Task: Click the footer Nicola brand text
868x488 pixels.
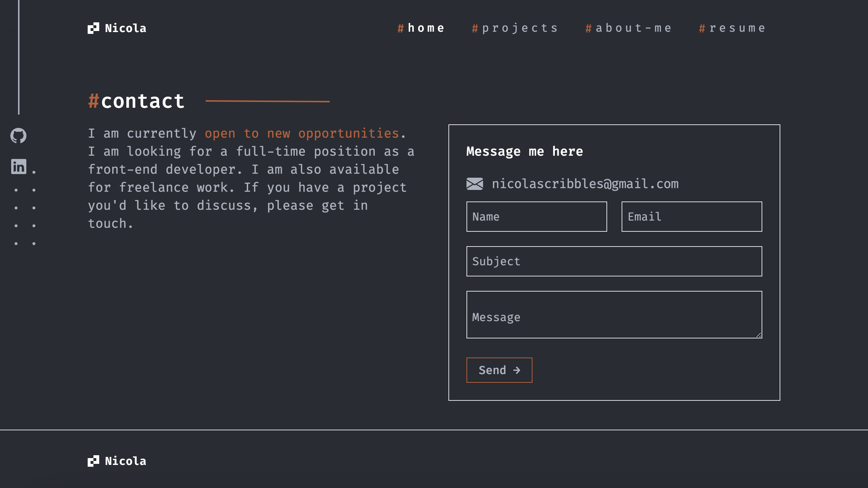Action: pos(126,461)
